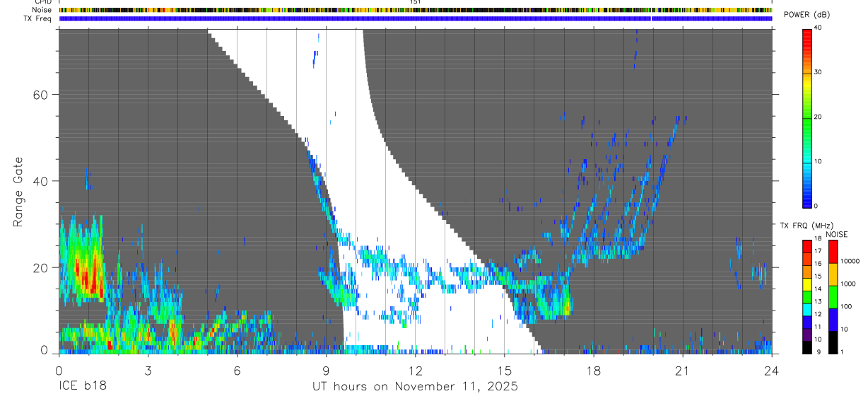Click the 30 label on the power colorbar
The image size is (868, 401).
pyautogui.click(x=819, y=72)
